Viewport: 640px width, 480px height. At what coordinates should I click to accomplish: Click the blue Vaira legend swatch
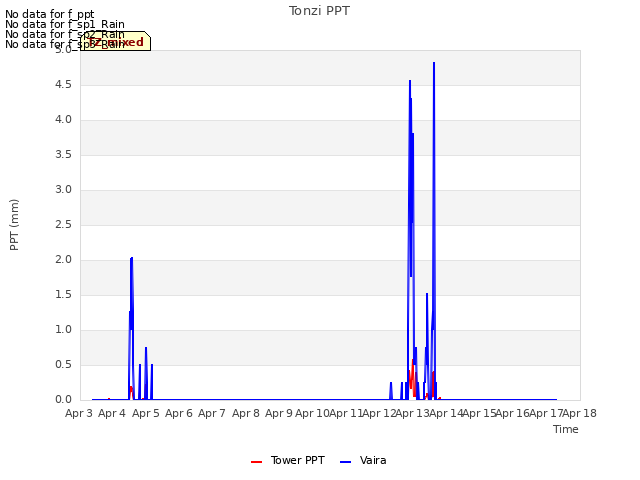point(345,462)
